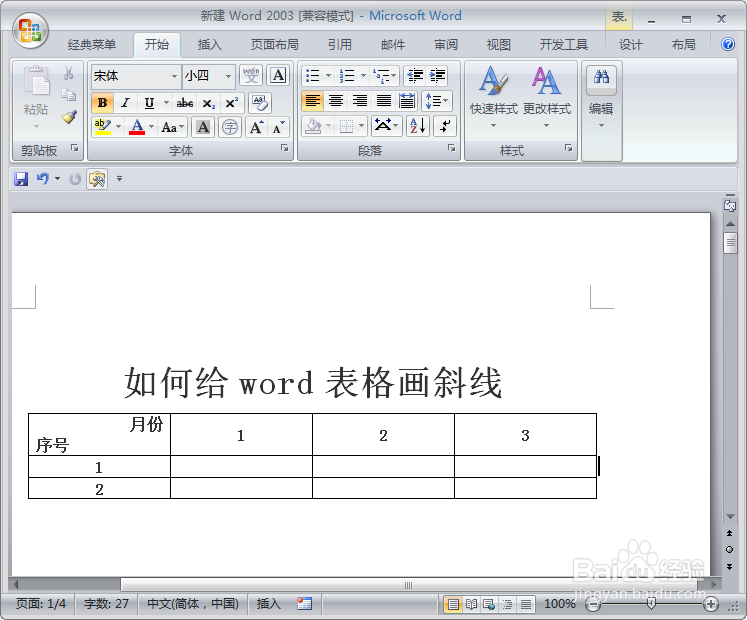Switch to full screen reading view
This screenshot has height=620, width=747.
[471, 604]
